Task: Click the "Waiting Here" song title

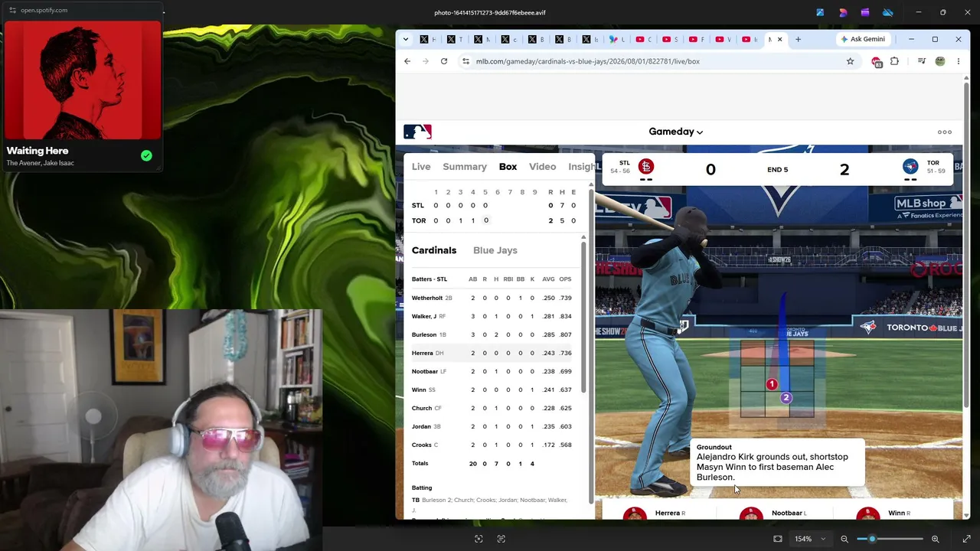Action: 38,151
